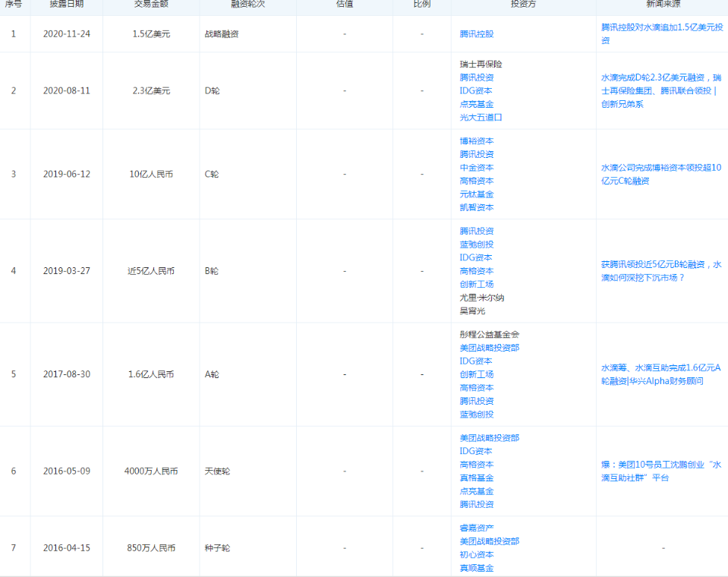Open news link 美团10号员工沈鹏创业水滴互助社群平台
Screen dimensions: 728x577
(661, 471)
